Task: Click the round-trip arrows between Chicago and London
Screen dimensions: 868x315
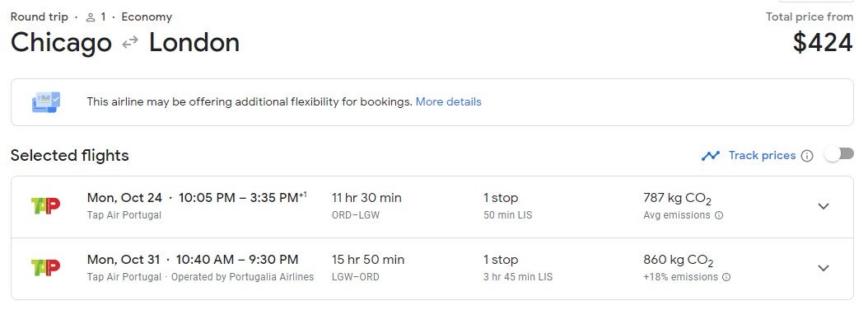Action: tap(130, 43)
